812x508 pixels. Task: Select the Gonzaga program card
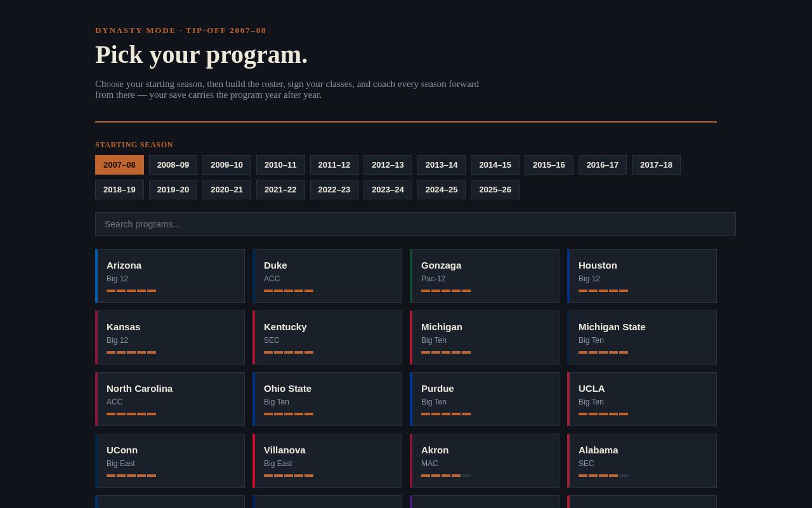pos(485,276)
